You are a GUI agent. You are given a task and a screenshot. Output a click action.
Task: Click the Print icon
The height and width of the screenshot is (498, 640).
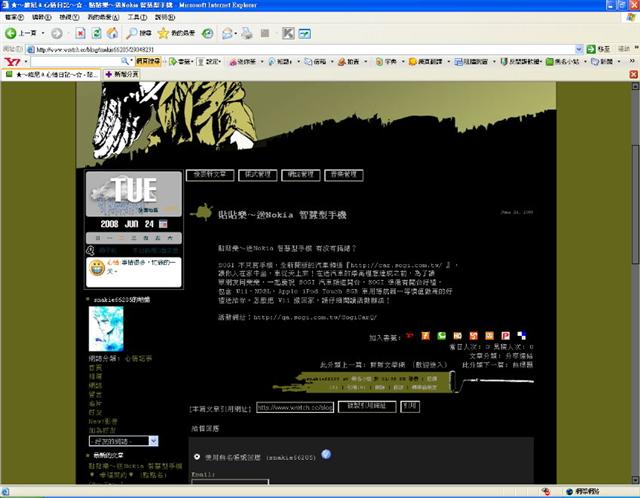click(247, 33)
